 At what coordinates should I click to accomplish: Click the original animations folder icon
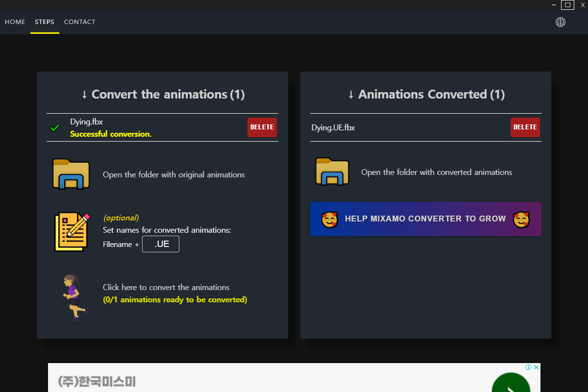[x=71, y=174]
